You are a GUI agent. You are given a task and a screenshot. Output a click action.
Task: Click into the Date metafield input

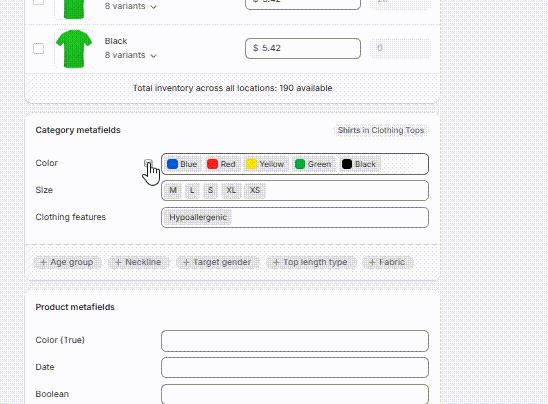coord(295,367)
